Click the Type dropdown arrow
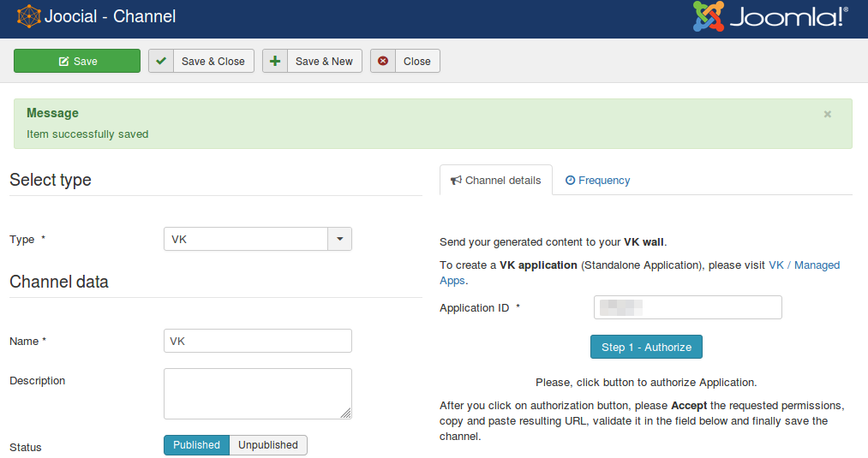Screen dimensions: 868x458 (340, 239)
